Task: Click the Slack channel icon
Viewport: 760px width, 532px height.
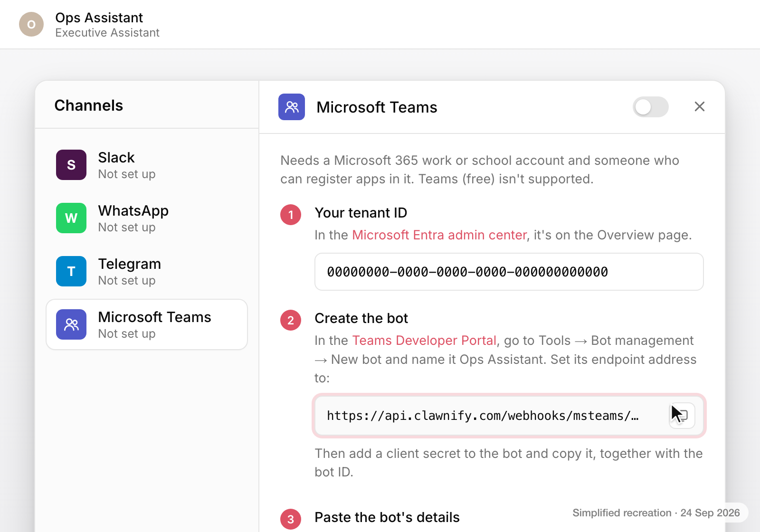Action: tap(71, 165)
